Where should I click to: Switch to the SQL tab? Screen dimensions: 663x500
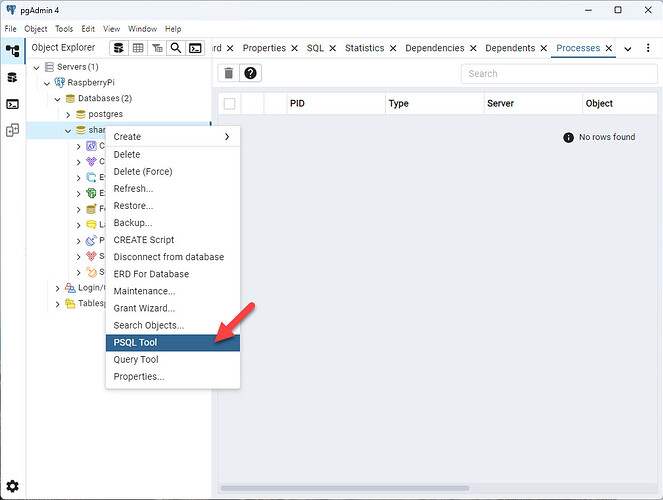pos(315,48)
